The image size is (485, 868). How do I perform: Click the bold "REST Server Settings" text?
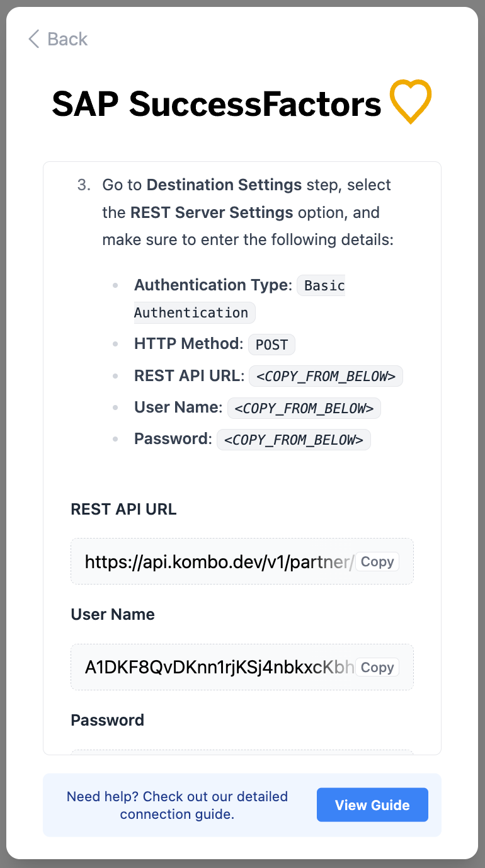coord(212,213)
